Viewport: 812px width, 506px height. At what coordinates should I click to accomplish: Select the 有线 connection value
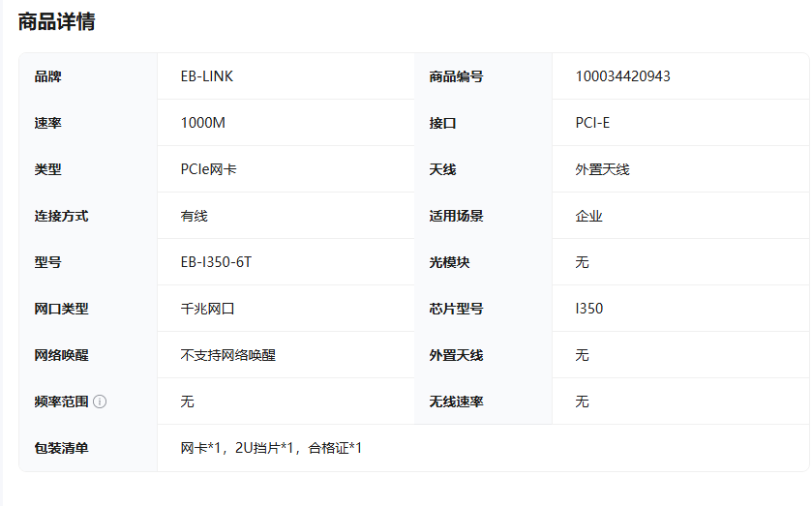pos(194,216)
